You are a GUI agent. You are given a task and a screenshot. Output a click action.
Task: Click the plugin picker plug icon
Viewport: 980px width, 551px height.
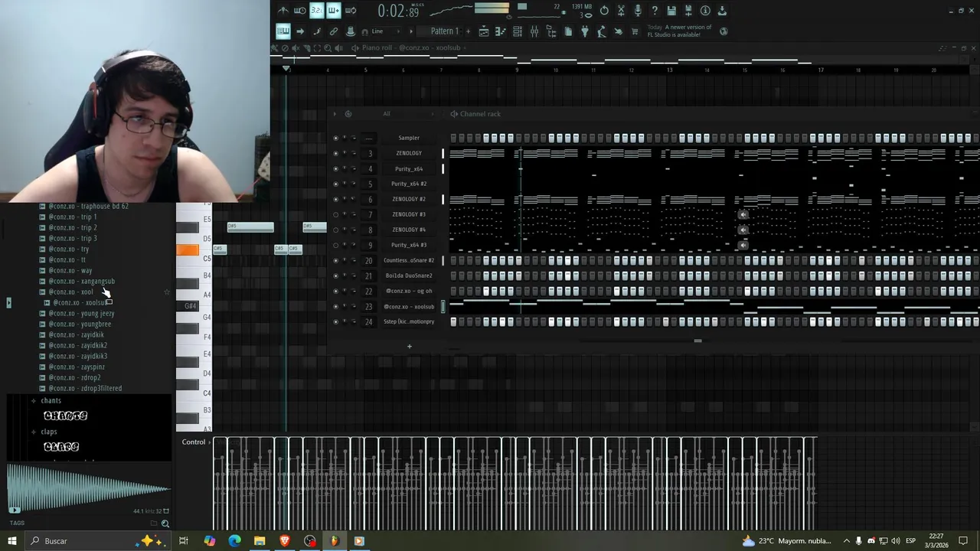tap(584, 31)
